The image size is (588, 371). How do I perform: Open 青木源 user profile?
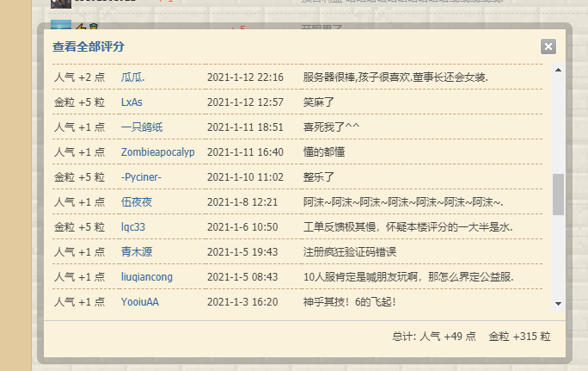(x=137, y=252)
